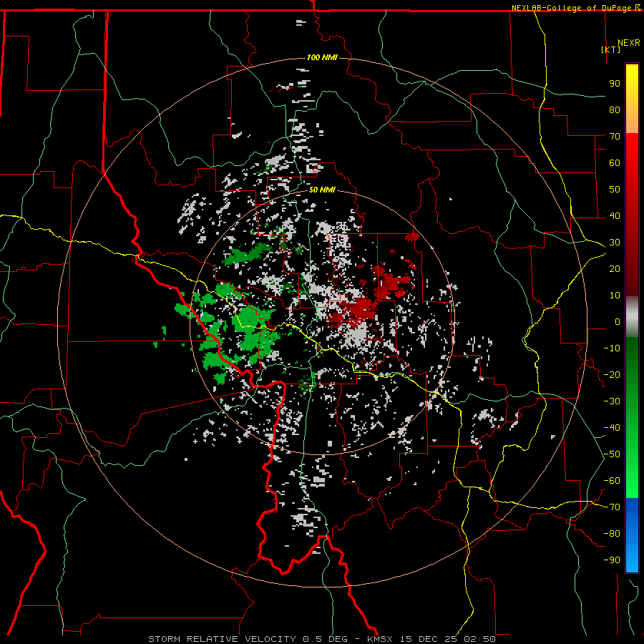Click the 40 value on the velocity scale
Screen dimensions: 644x644
pos(615,215)
